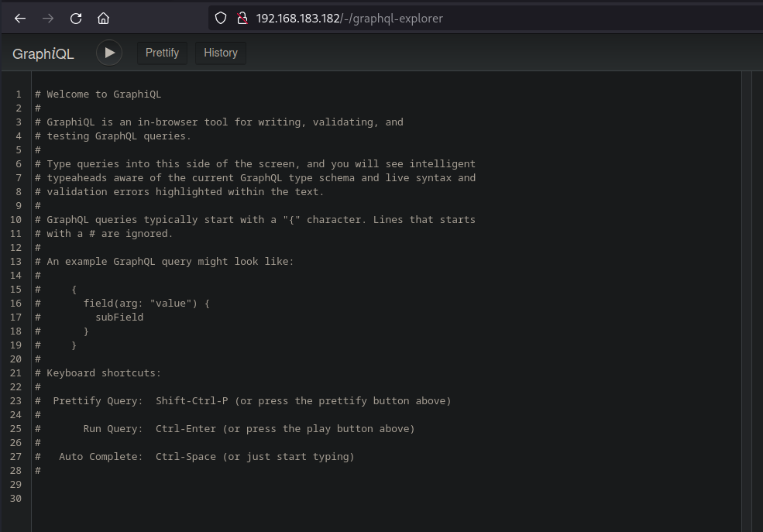
Task: Click the 'Keyboard shortcuts:' comment line
Action: (x=104, y=373)
